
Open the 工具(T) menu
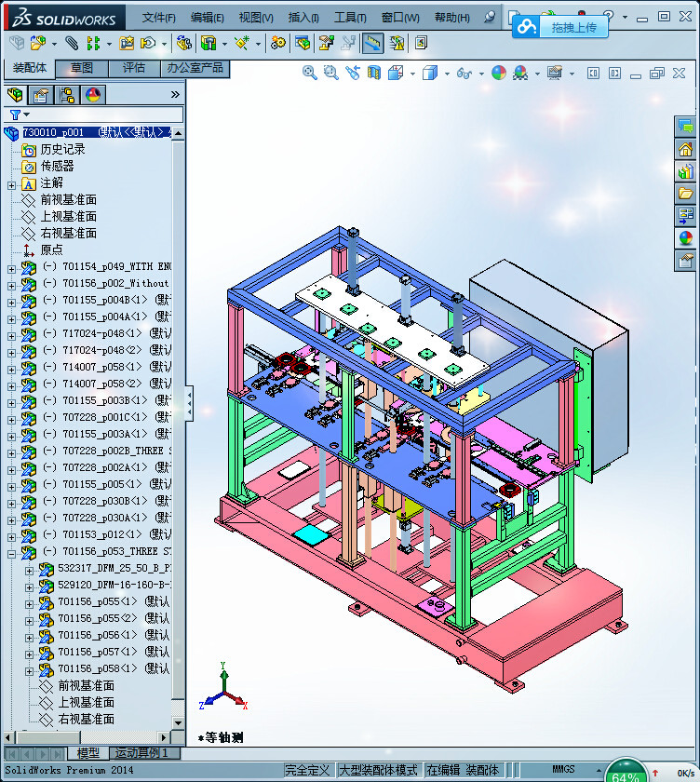point(350,18)
